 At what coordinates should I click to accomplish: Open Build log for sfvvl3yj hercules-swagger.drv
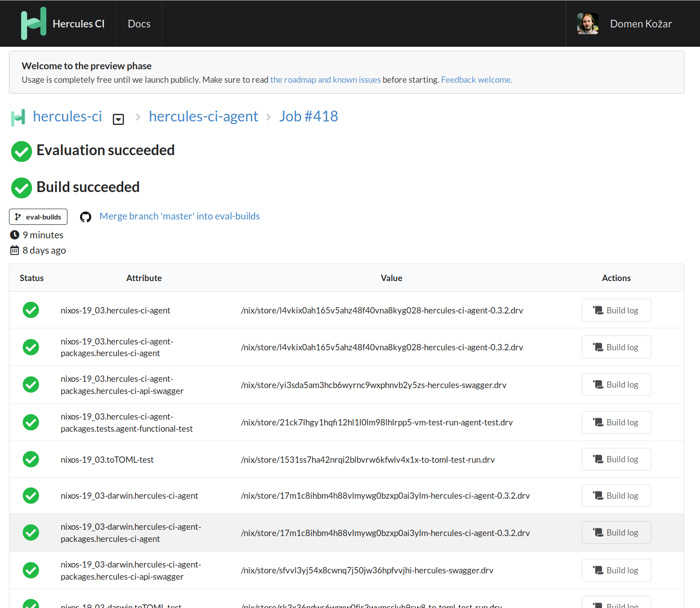click(616, 570)
